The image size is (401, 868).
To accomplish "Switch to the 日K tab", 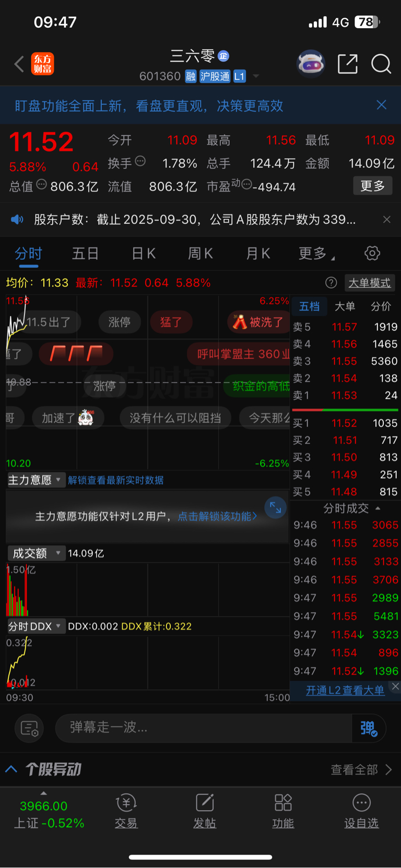I will pos(144,254).
